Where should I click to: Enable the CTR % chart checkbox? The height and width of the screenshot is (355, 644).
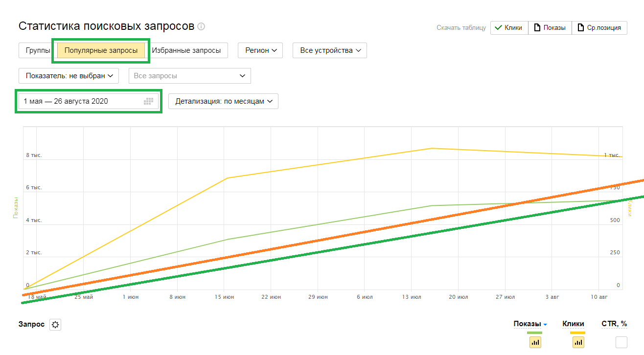(621, 342)
